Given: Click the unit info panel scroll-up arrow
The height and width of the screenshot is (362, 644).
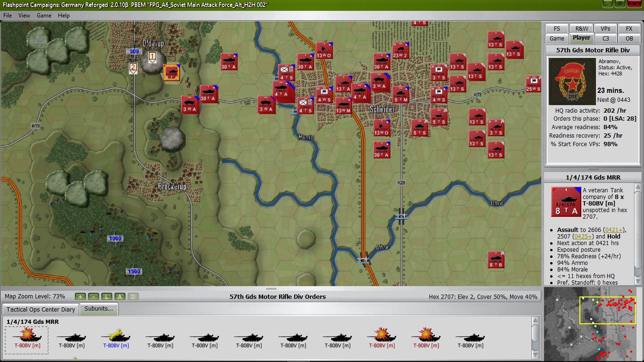Looking at the screenshot, I should [x=638, y=187].
